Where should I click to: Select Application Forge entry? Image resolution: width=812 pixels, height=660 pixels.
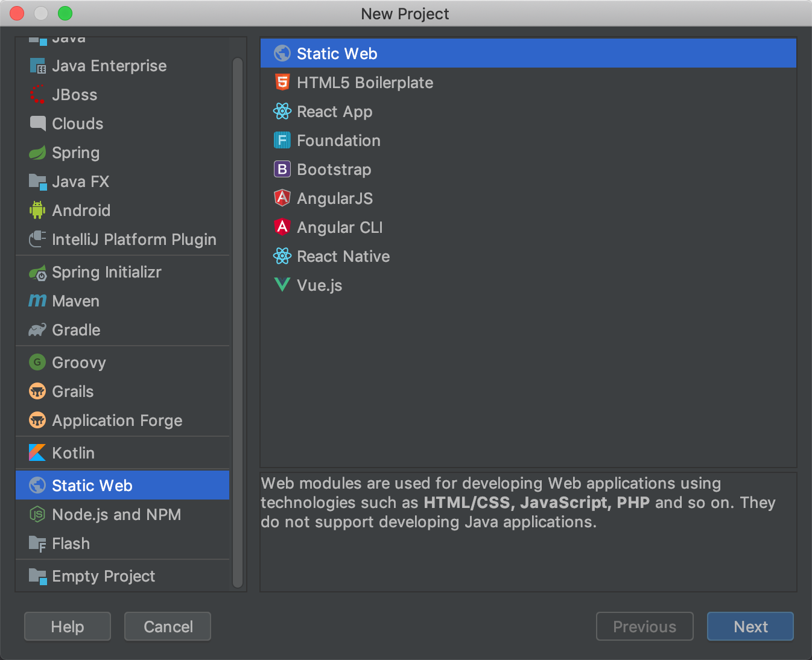pyautogui.click(x=122, y=420)
